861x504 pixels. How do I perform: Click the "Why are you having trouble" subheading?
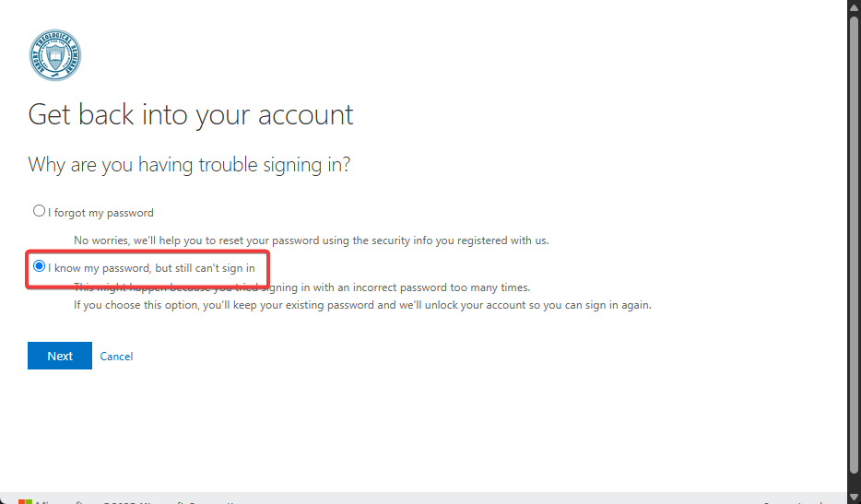pos(189,165)
